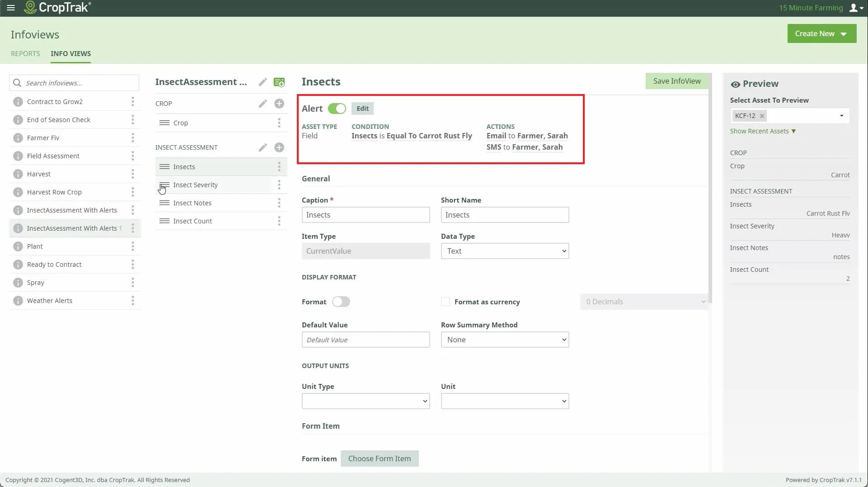The image size is (868, 487).
Task: Open the Row Summary Method dropdown
Action: 505,340
